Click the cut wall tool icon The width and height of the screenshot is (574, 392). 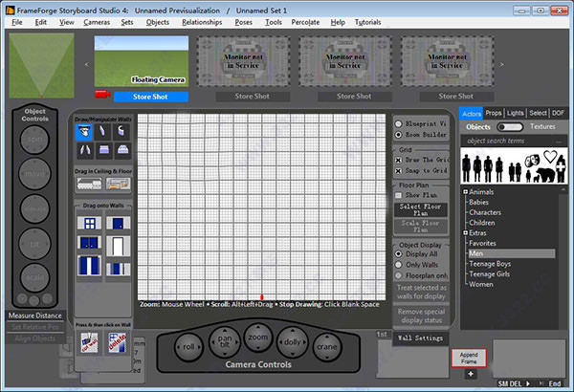[x=89, y=342]
